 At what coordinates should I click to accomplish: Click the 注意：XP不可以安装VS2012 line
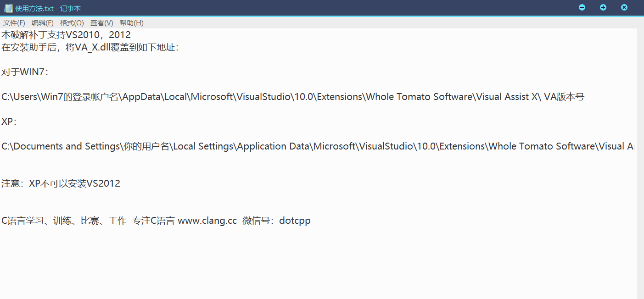(61, 183)
